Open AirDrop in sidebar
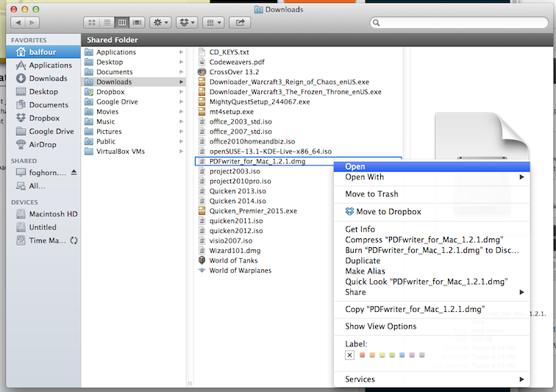 43,144
